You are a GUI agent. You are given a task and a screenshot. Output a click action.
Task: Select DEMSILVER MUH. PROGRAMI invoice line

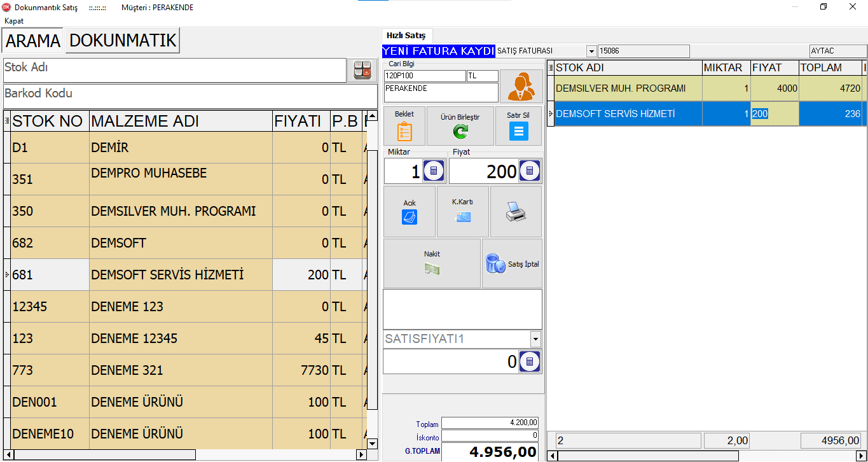(708, 88)
